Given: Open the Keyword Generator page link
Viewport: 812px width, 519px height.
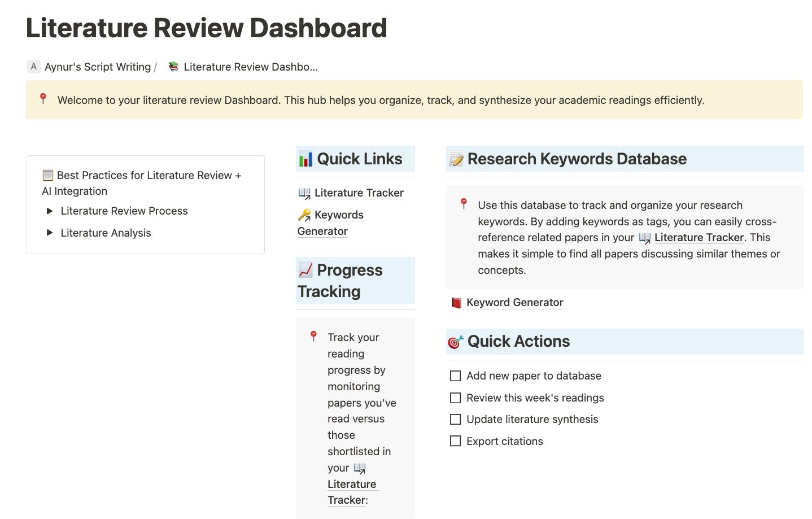Looking at the screenshot, I should pyautogui.click(x=515, y=303).
